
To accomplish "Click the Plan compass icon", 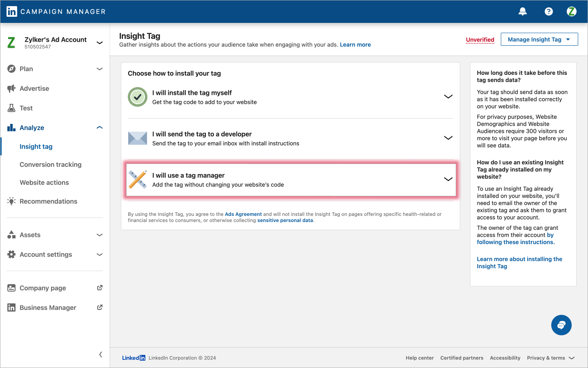I will (11, 69).
